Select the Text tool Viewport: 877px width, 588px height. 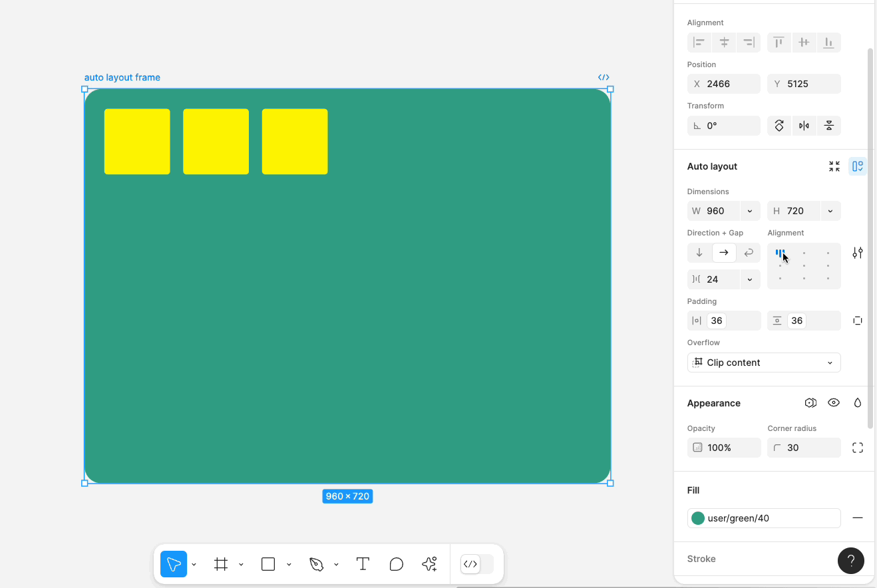pos(363,564)
